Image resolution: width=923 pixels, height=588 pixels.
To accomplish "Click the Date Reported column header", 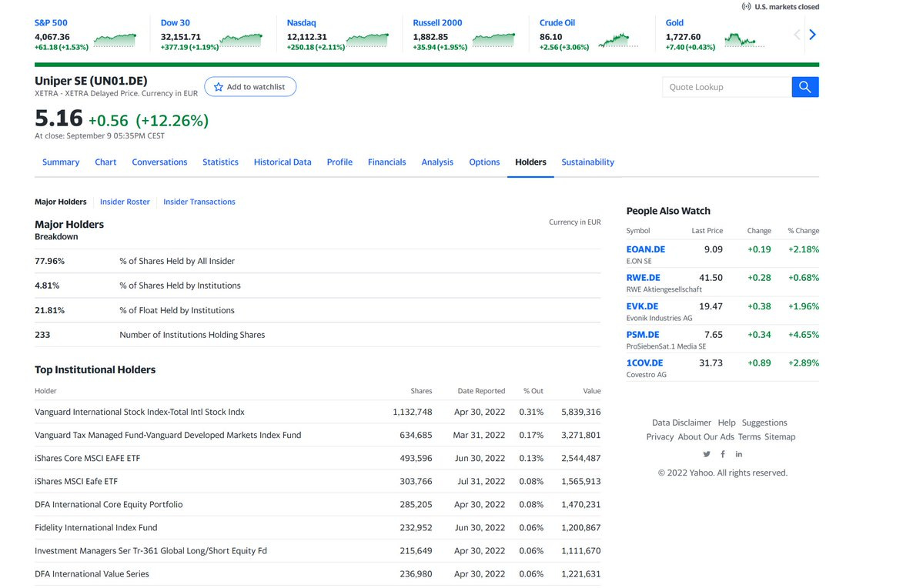I will tap(481, 391).
